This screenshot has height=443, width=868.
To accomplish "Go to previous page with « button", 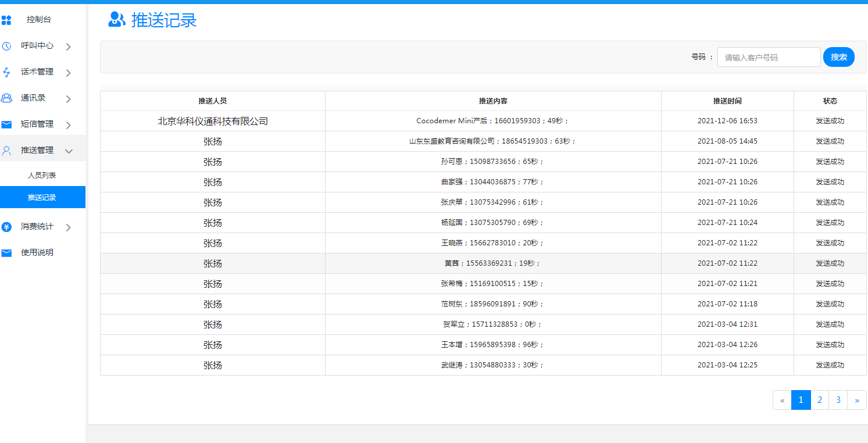I will (782, 400).
